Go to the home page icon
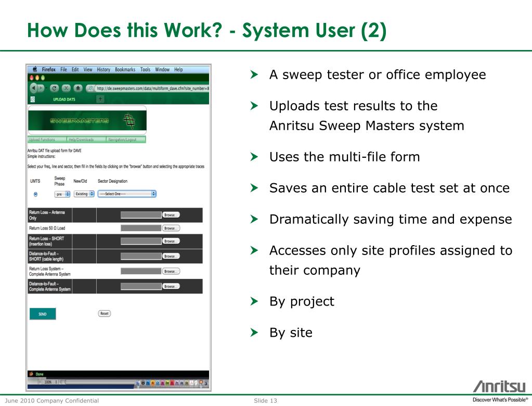This screenshot has height=406, width=532. click(x=78, y=88)
